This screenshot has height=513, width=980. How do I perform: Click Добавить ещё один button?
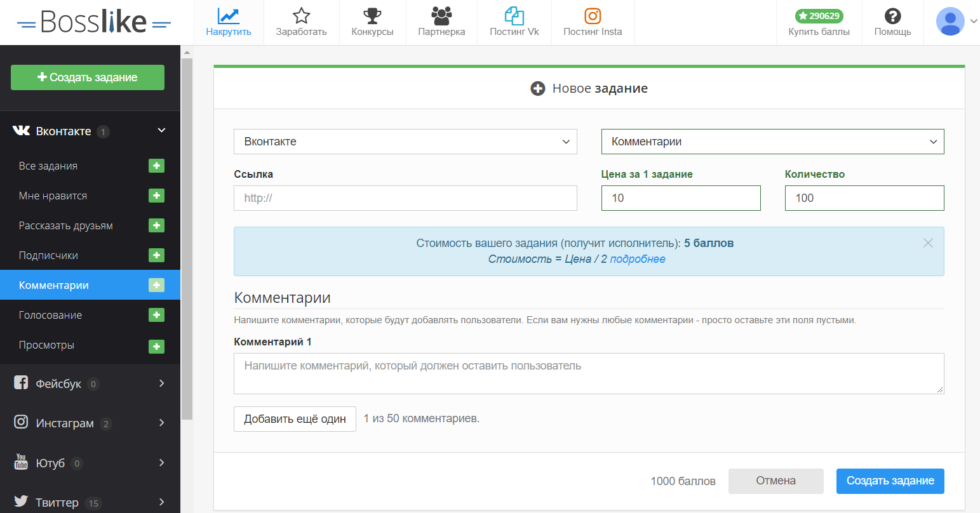coord(295,419)
